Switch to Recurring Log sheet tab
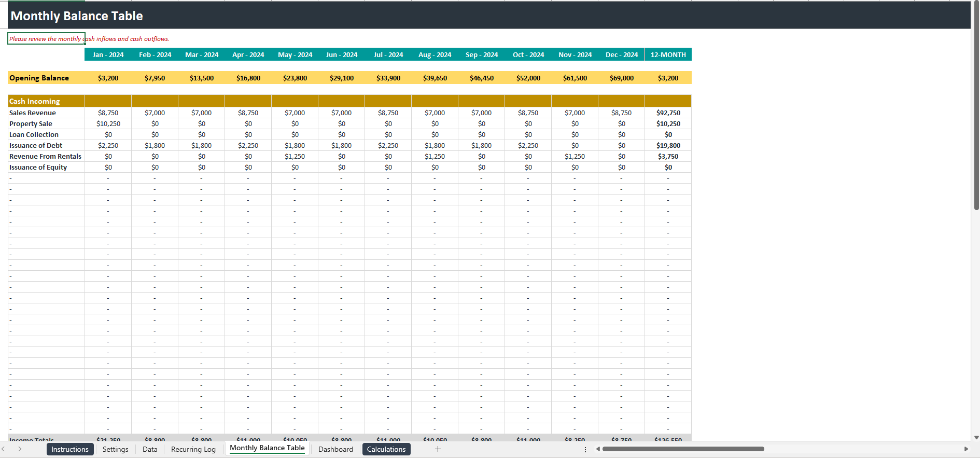This screenshot has width=980, height=458. (193, 449)
